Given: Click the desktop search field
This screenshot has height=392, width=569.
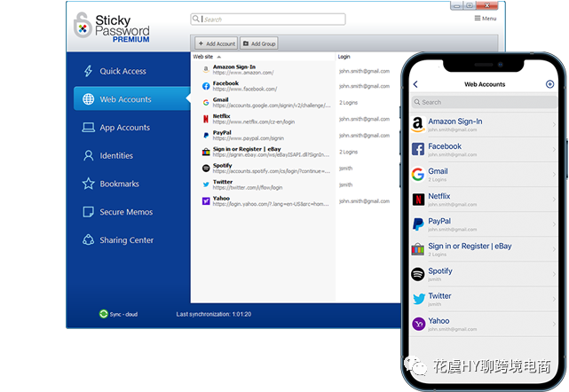Looking at the screenshot, I should (268, 20).
